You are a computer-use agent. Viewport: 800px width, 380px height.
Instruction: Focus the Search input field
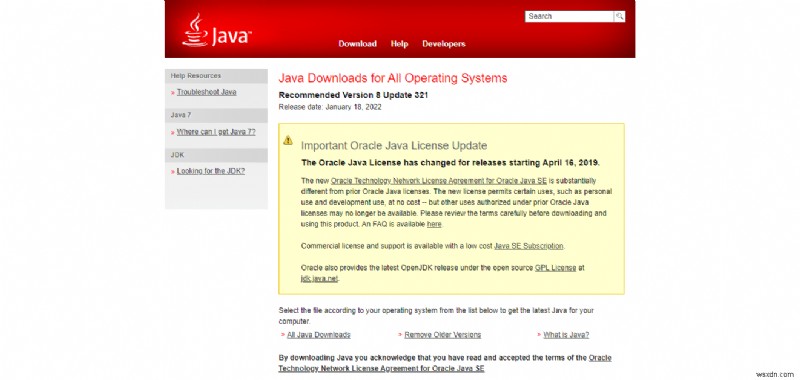click(x=569, y=16)
